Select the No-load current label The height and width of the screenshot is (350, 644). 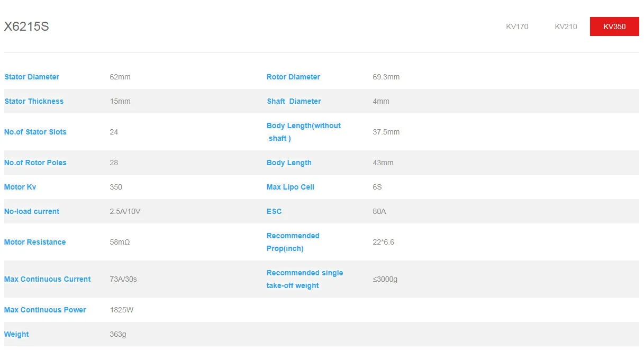click(x=32, y=211)
